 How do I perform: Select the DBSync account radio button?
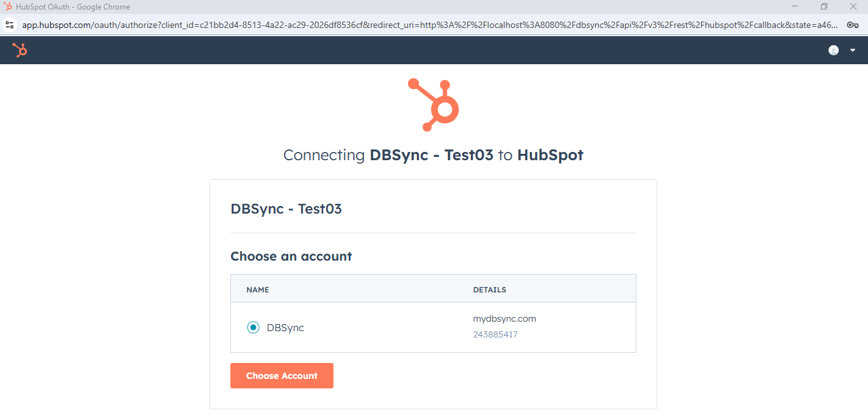[253, 327]
